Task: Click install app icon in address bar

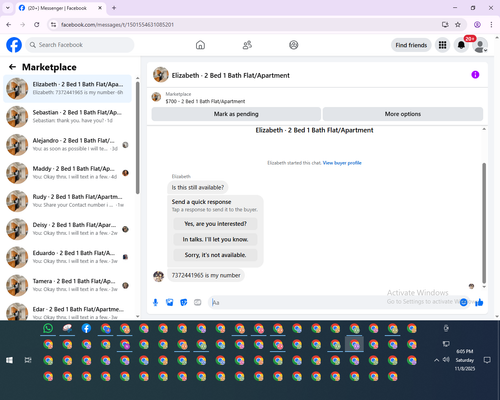Action: [445, 24]
